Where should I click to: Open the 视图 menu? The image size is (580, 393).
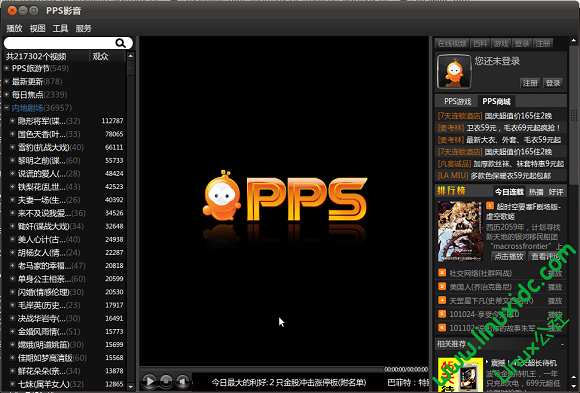point(37,28)
